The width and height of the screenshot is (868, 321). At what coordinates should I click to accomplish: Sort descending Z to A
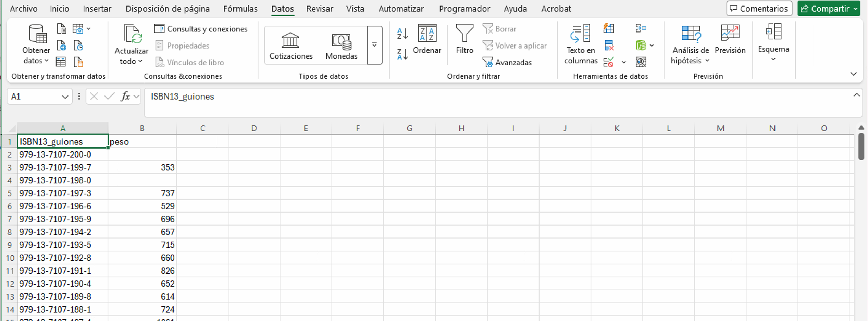pyautogui.click(x=402, y=54)
